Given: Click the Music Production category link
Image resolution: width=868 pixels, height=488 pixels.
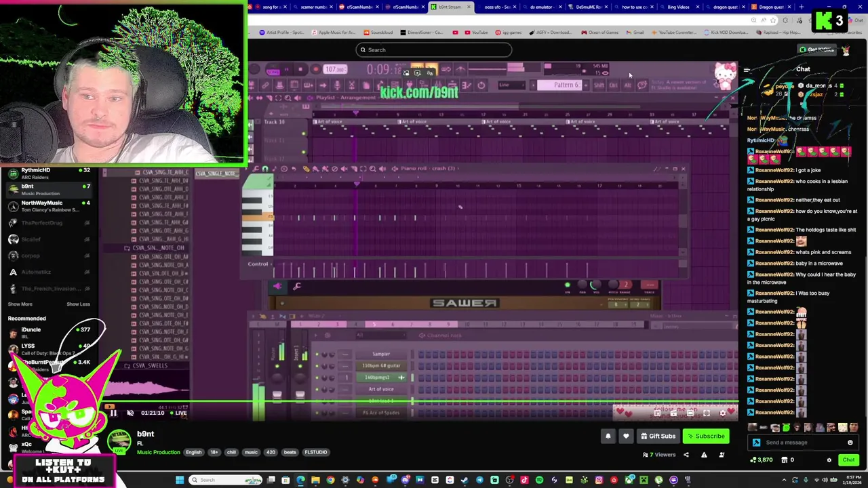Looking at the screenshot, I should [158, 452].
